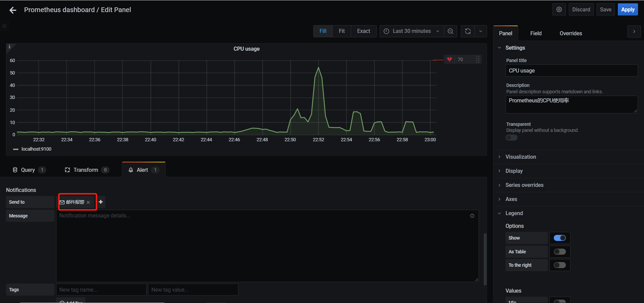
Task: Click the localhost:9100 legend label
Action: click(37, 149)
